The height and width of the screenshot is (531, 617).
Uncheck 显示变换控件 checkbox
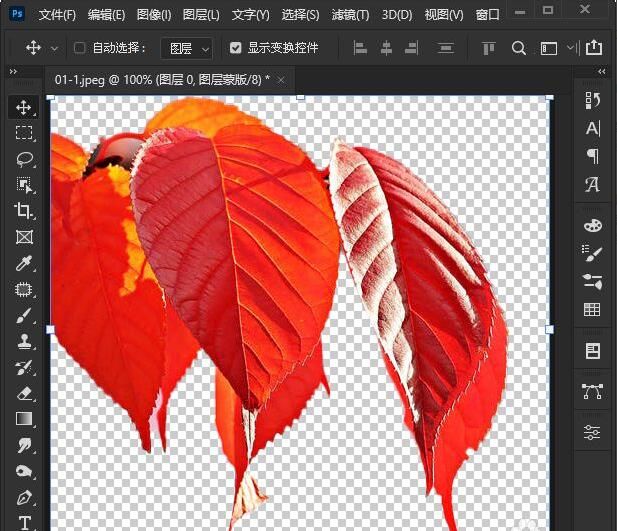235,48
